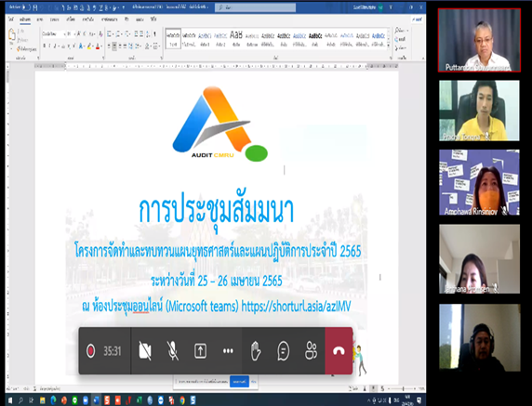Open the font name combo box

point(53,33)
